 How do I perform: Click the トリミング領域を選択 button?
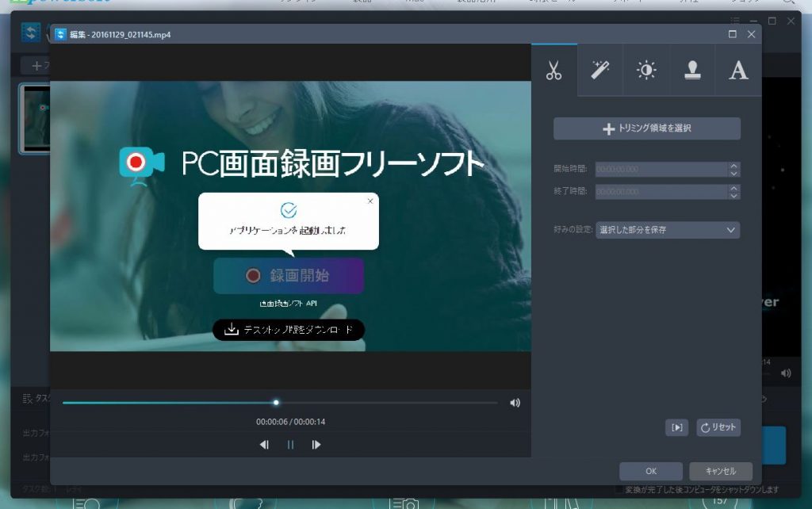646,128
